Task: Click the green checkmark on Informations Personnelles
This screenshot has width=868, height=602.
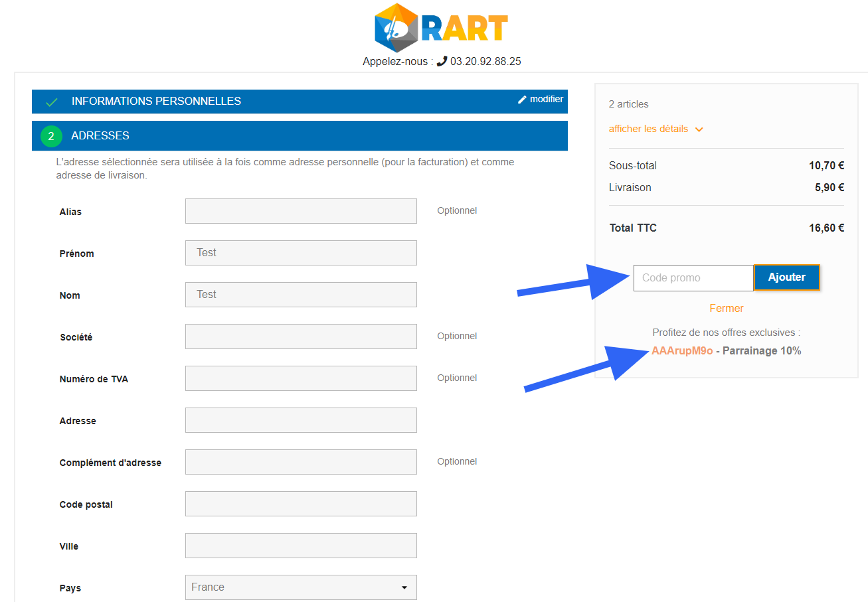Action: (51, 102)
